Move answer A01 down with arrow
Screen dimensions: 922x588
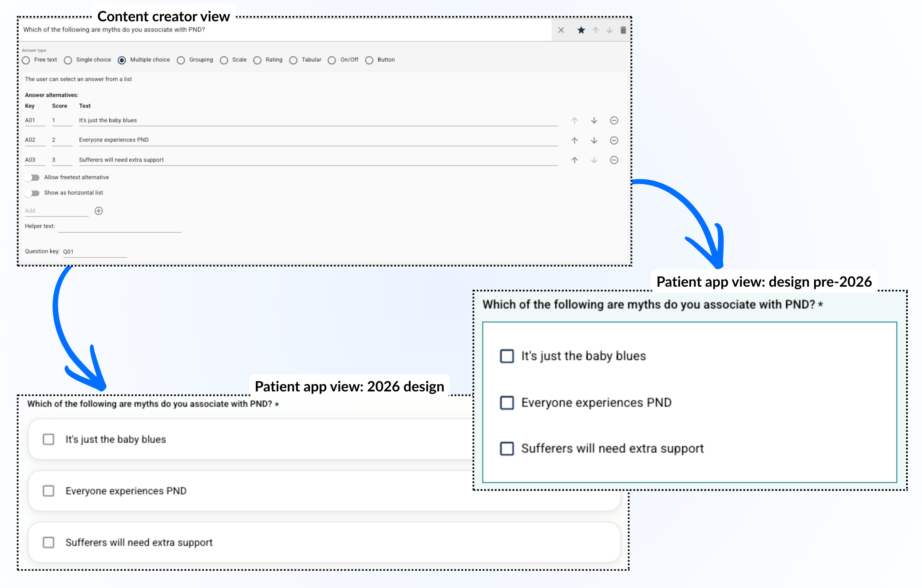point(594,121)
